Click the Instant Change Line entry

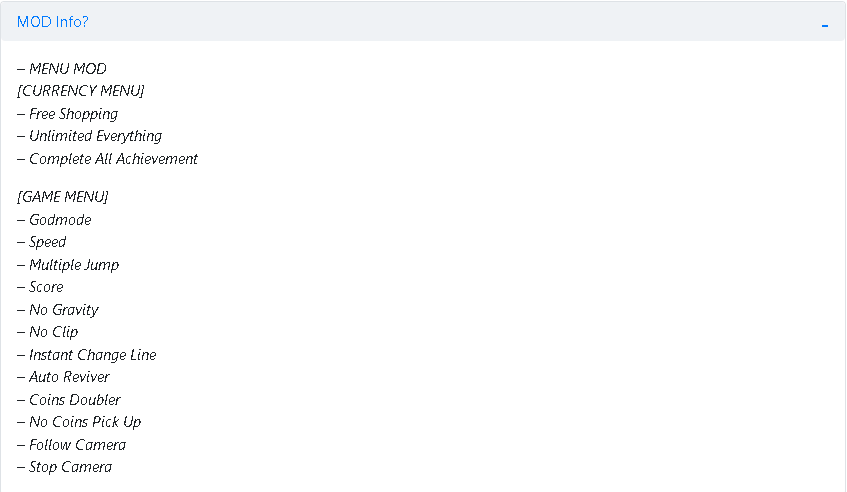point(86,355)
